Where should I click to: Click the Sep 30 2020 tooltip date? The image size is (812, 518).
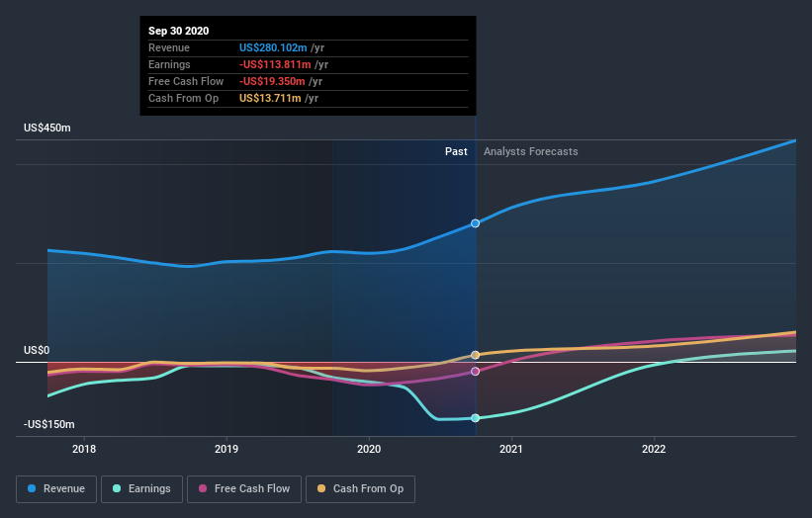179,31
